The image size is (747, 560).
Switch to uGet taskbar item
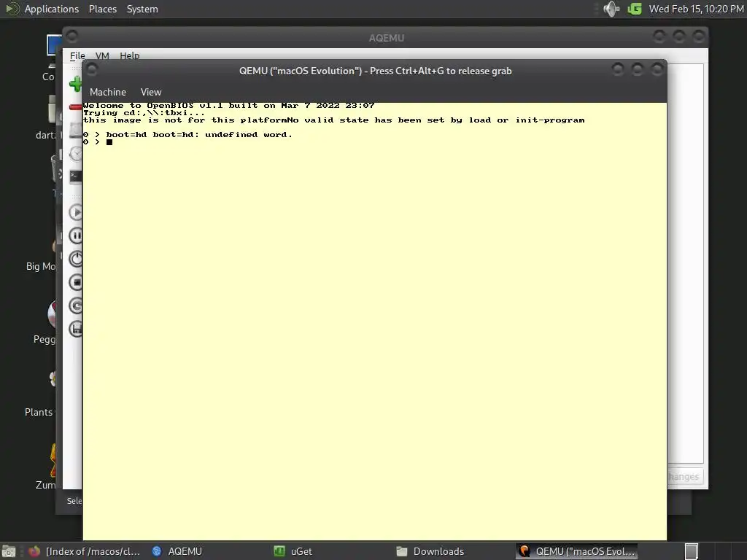(293, 551)
